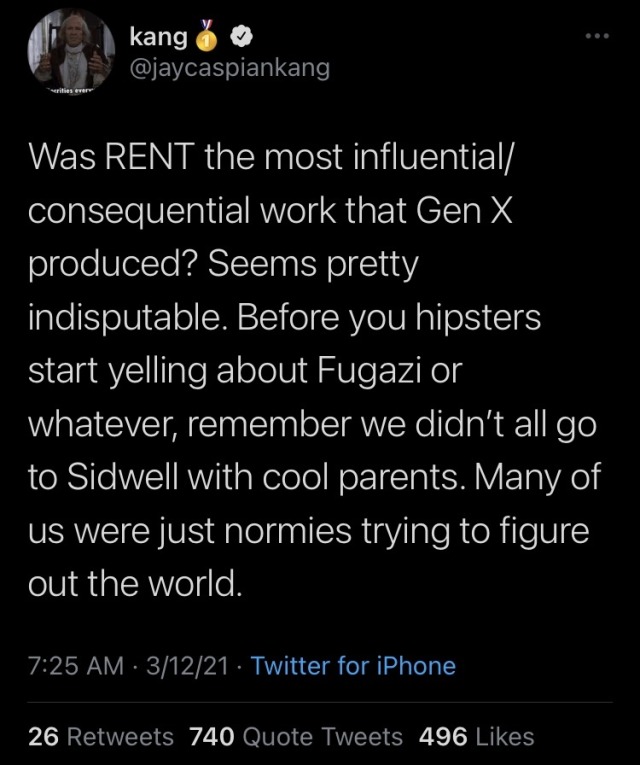The height and width of the screenshot is (765, 640).
Task: Open the @jaycaspiankang handle link
Action: pos(229,68)
